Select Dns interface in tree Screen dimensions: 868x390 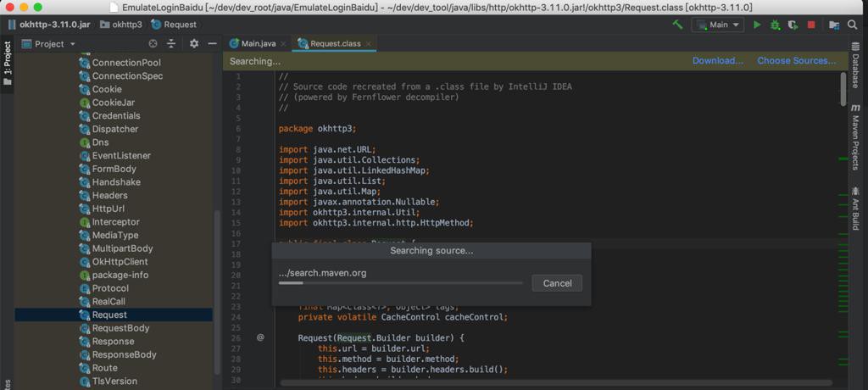point(94,142)
